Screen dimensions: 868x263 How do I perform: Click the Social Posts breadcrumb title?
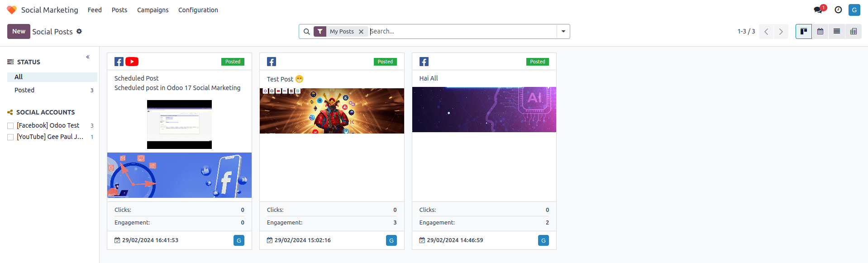(52, 32)
